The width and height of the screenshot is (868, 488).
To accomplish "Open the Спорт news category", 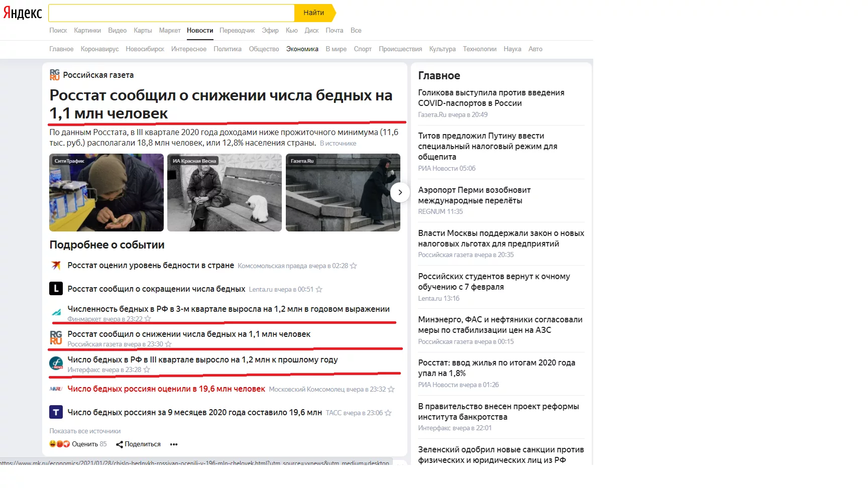I will [x=363, y=49].
